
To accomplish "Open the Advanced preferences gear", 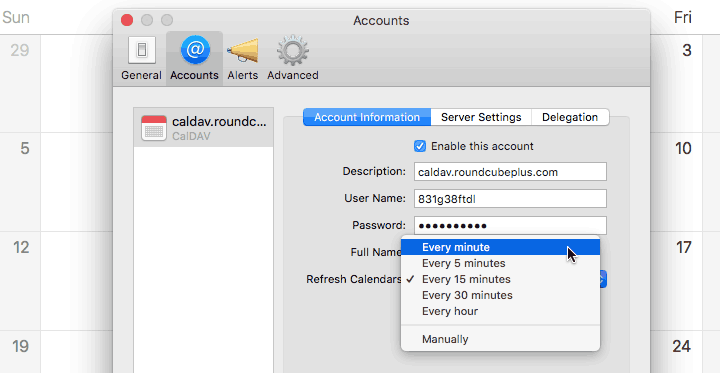I will pos(292,59).
